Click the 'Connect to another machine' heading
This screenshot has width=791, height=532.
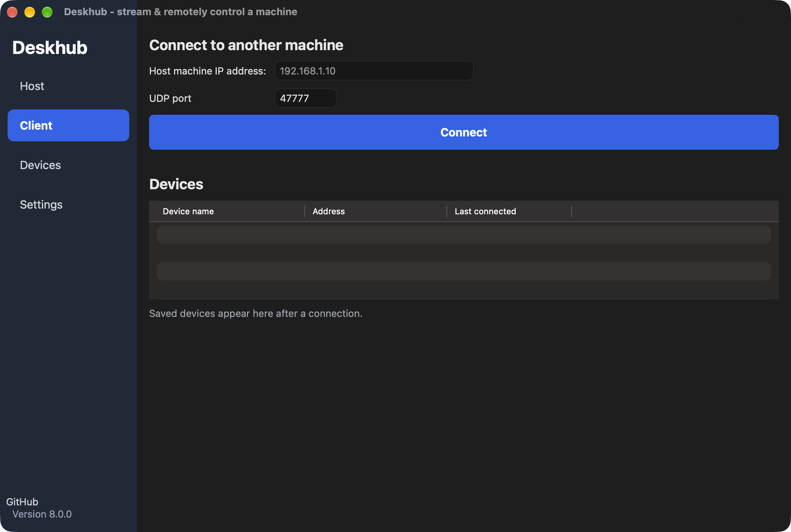[246, 45]
